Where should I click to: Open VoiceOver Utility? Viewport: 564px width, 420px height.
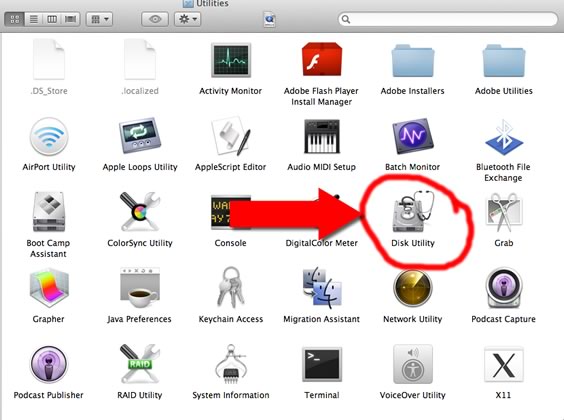[413, 364]
